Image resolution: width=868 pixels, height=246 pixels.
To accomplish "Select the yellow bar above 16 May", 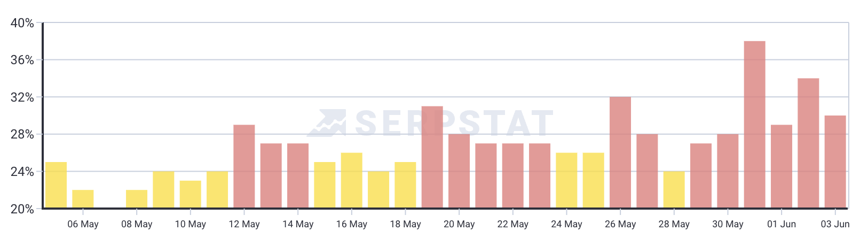I will [351, 180].
